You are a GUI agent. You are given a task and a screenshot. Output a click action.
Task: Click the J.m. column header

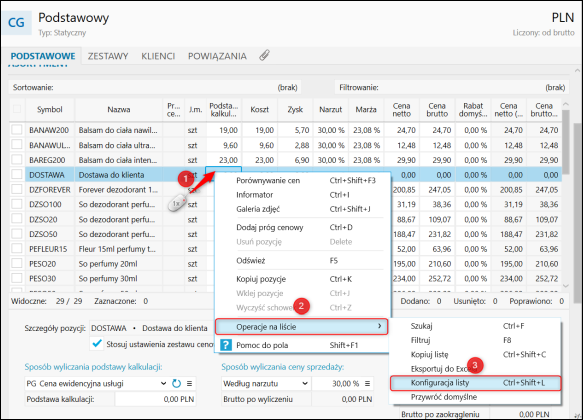pos(195,110)
